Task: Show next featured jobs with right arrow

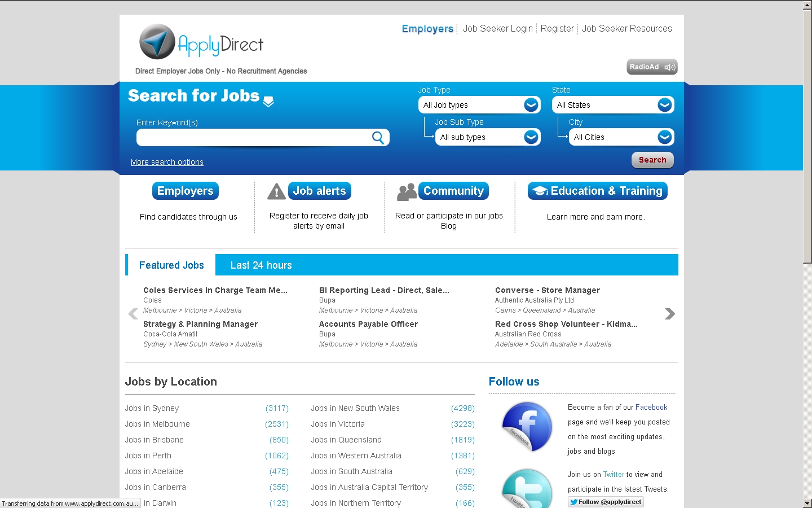Action: (669, 314)
